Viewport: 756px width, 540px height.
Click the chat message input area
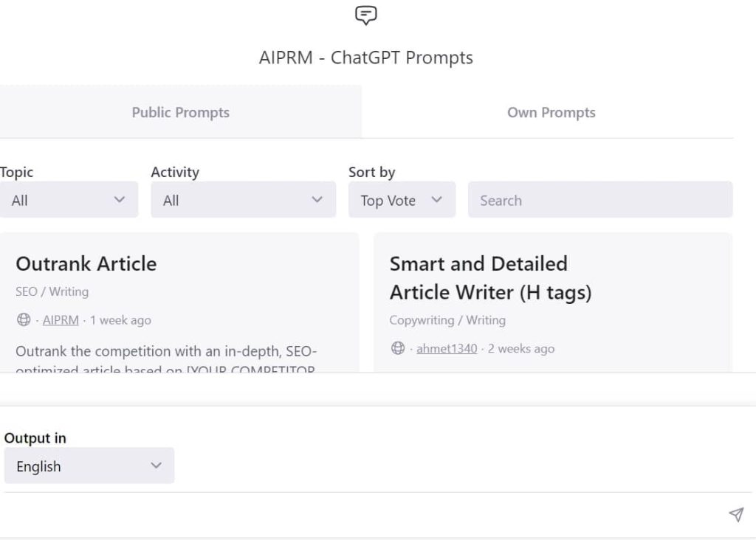tap(362, 514)
